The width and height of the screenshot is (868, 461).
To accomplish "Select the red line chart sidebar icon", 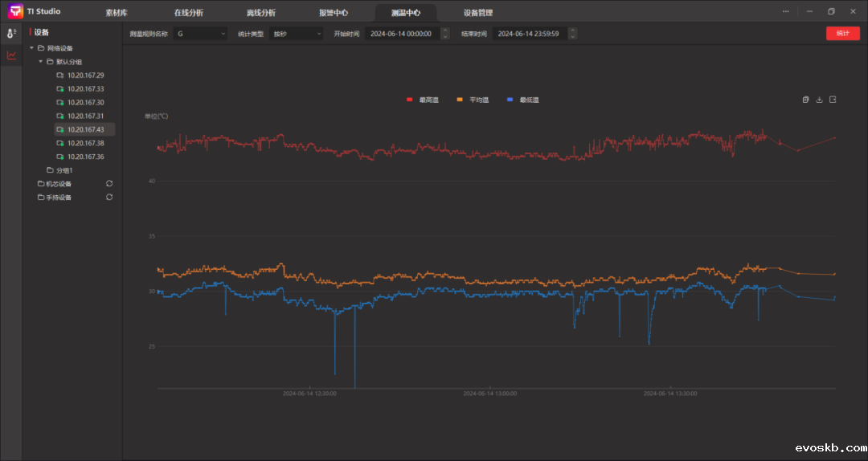I will tap(10, 55).
